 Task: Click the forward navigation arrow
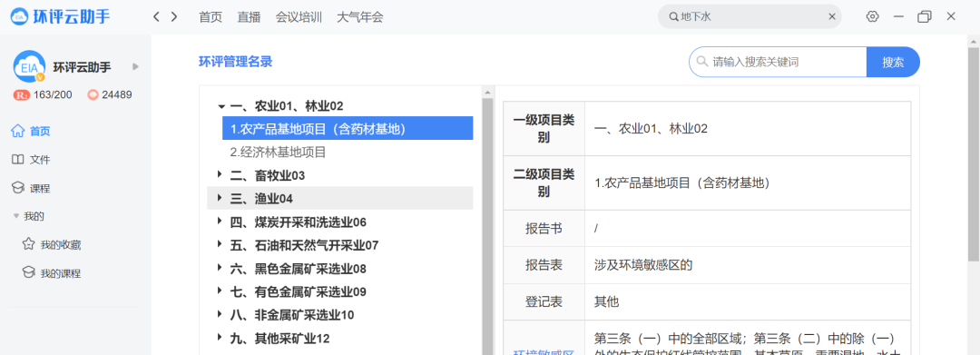point(174,17)
